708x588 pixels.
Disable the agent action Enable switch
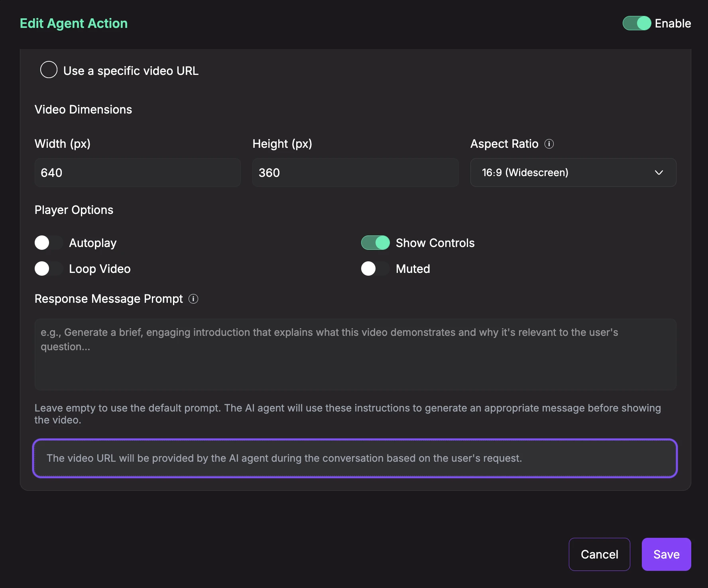(636, 23)
